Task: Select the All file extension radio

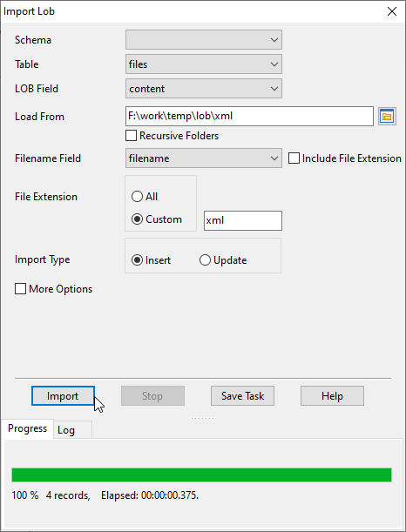Action: [137, 197]
